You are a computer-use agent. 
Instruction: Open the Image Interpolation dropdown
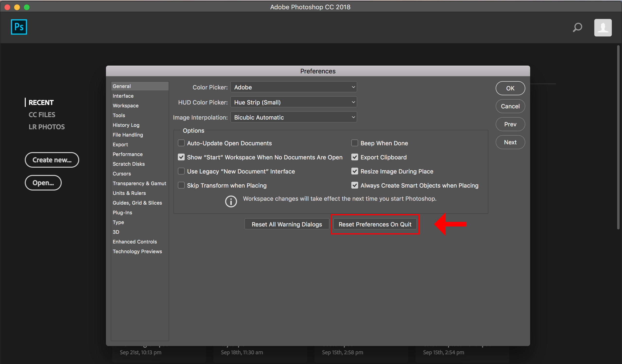click(x=294, y=117)
